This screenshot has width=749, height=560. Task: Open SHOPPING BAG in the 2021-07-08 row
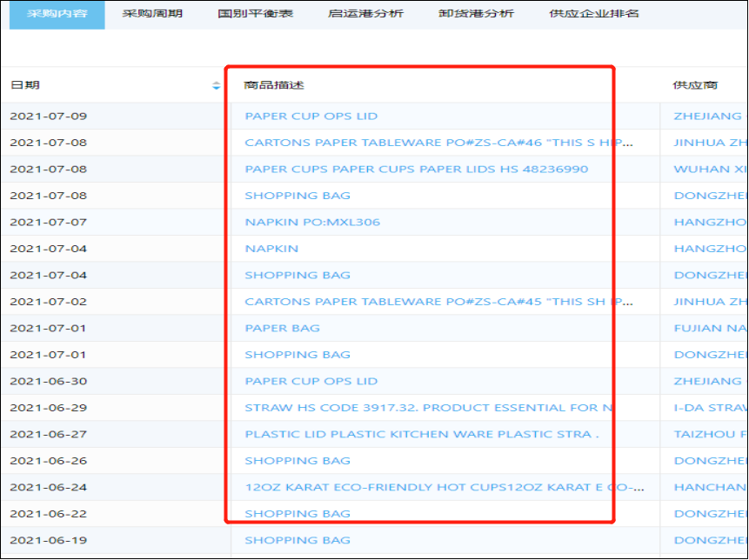tap(298, 196)
